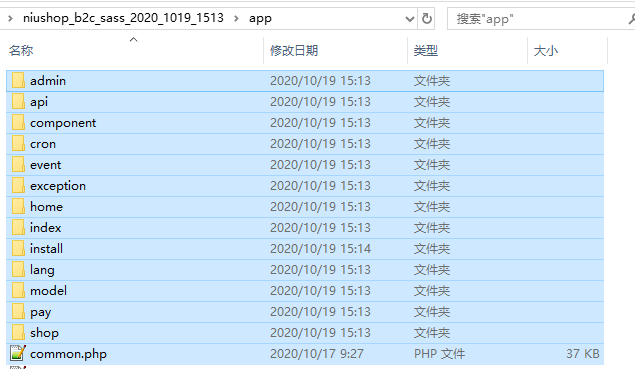Select the home folder icon
635x369 pixels.
click(18, 207)
